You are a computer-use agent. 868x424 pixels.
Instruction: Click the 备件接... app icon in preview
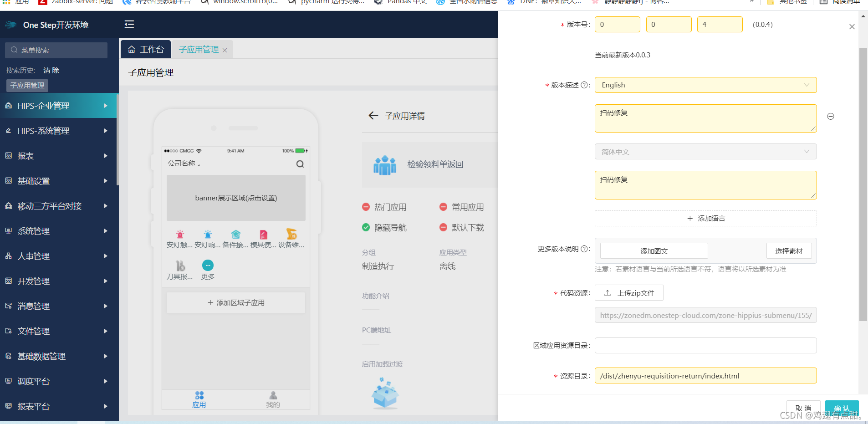pos(235,235)
